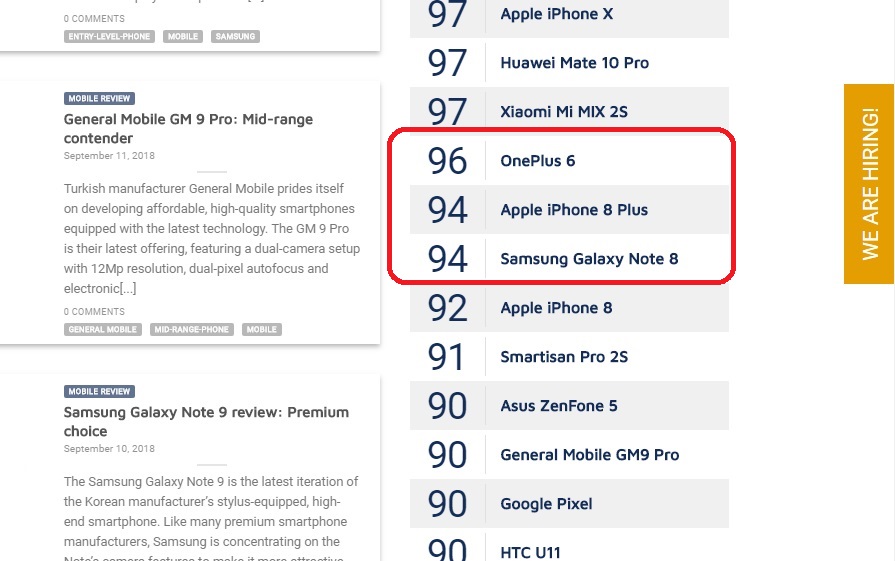This screenshot has height=561, width=895.
Task: Select Apple iPhone 8 Plus in rankings
Action: (x=569, y=209)
